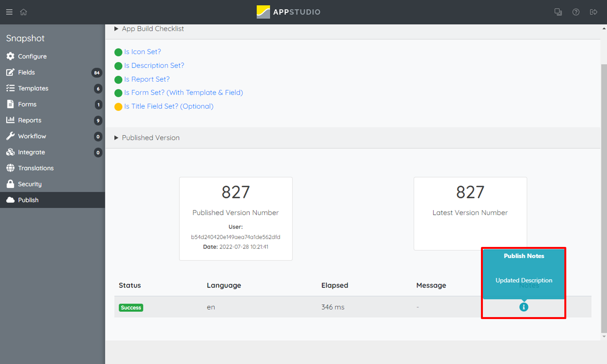The width and height of the screenshot is (607, 364).
Task: Click yellow status dot for Title Field
Action: coord(118,107)
